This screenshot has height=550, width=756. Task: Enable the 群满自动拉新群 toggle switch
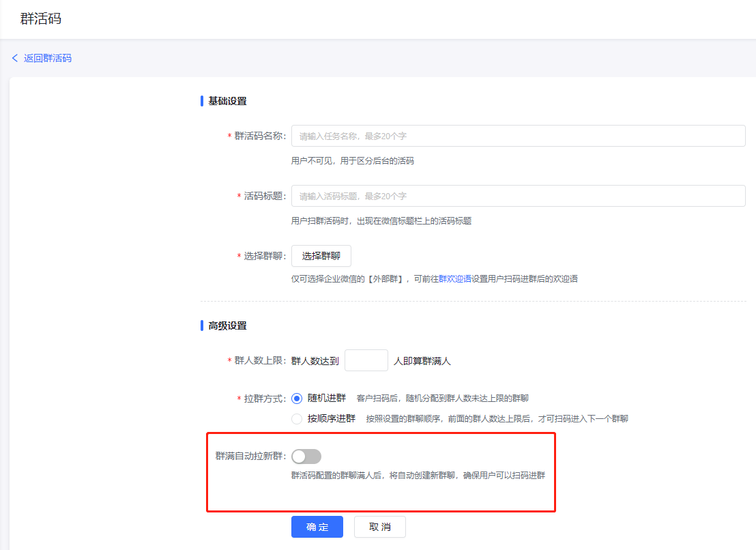[x=306, y=457]
